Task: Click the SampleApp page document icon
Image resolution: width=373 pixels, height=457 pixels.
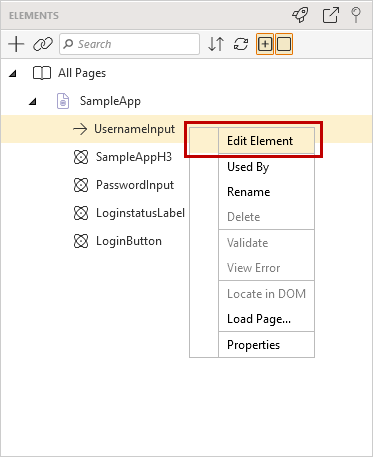Action: tap(63, 101)
